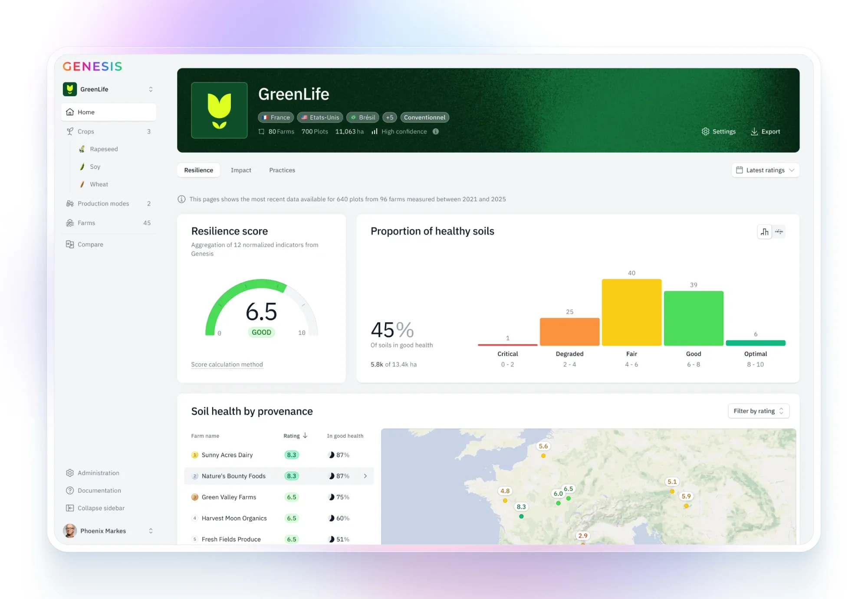Click the green Good bar
The height and width of the screenshot is (599, 868).
tap(694, 319)
